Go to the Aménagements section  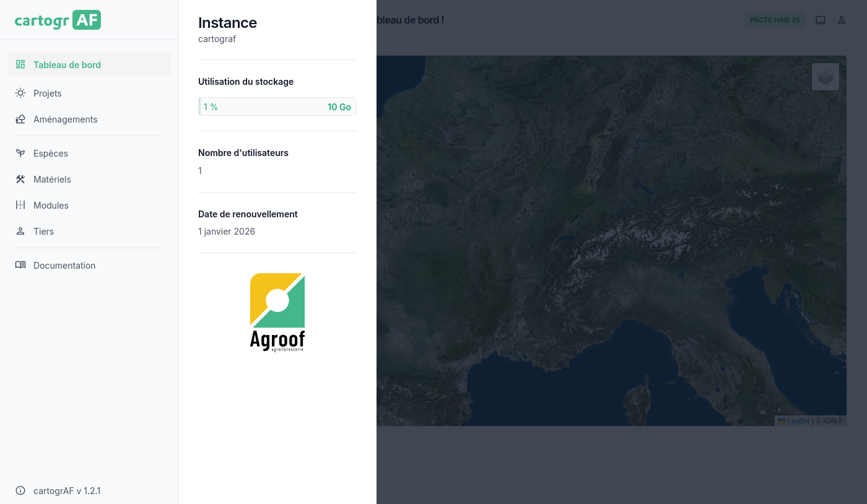click(x=65, y=119)
